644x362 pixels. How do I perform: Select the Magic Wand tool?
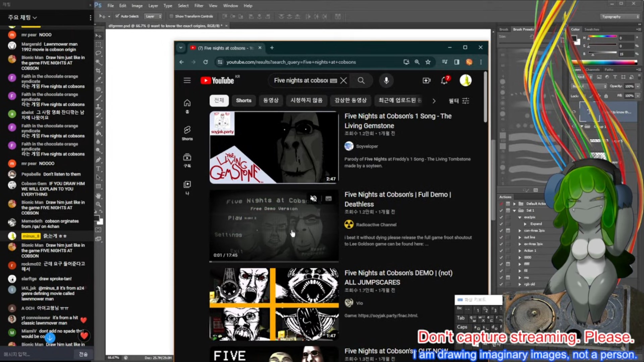pyautogui.click(x=98, y=62)
